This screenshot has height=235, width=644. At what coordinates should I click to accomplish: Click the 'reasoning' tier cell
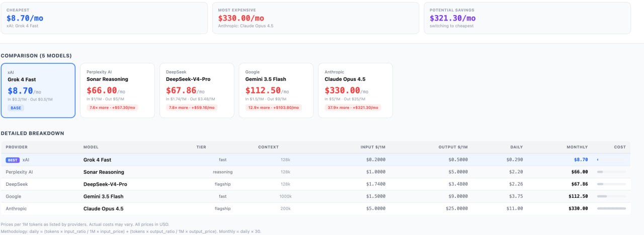tap(222, 172)
